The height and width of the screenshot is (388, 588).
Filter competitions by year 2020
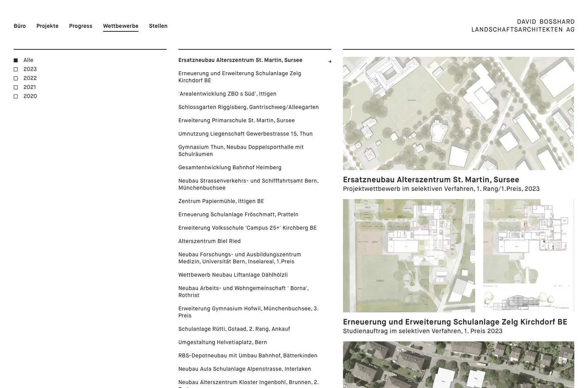coord(16,96)
